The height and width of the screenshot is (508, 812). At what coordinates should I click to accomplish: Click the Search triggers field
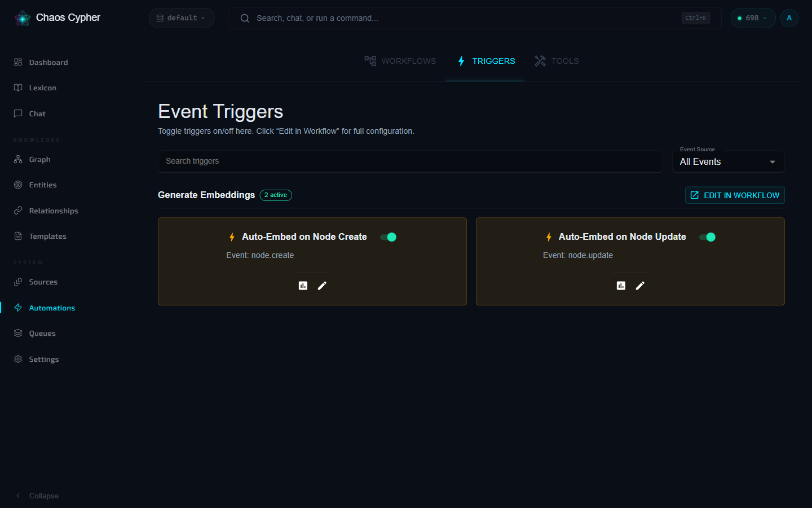411,161
